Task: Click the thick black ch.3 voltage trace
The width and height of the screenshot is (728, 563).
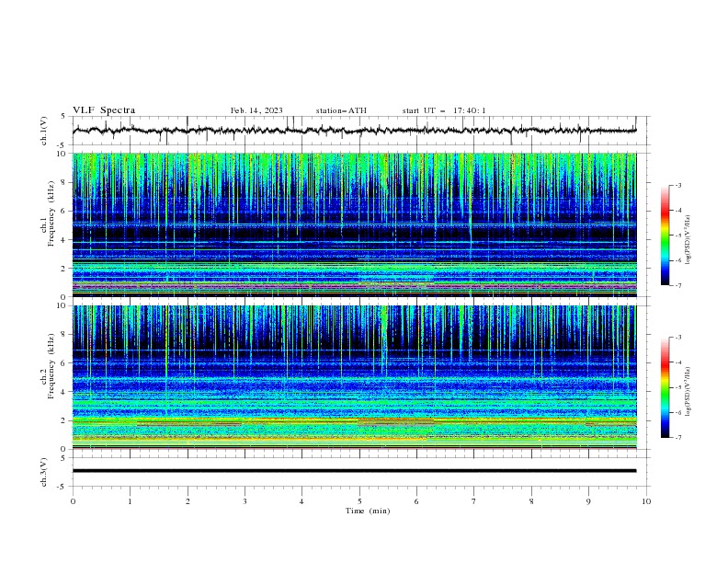Action: pos(354,471)
